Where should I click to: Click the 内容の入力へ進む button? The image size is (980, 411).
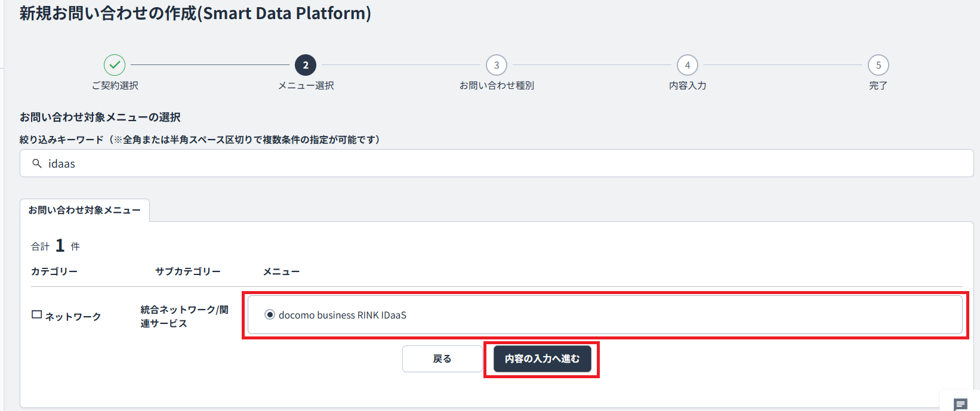(x=542, y=359)
